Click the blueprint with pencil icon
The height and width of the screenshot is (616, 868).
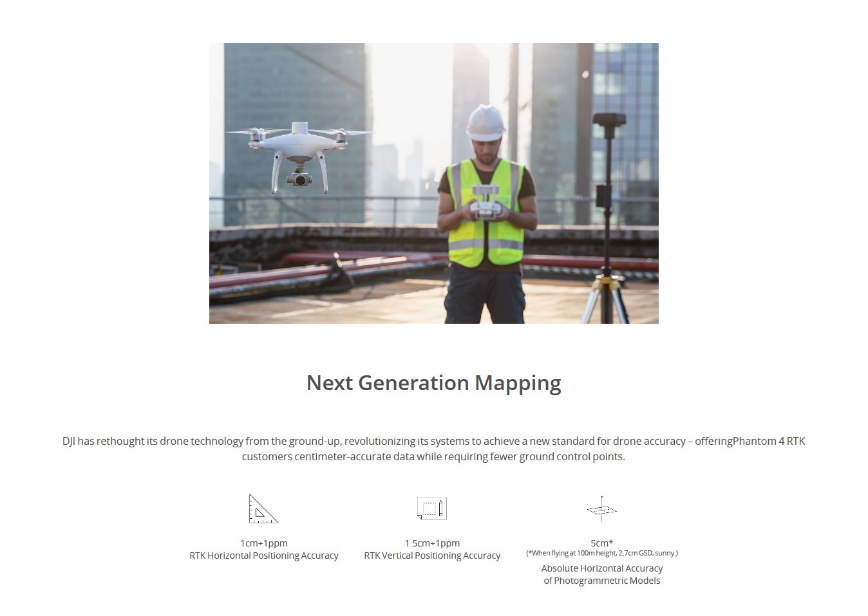[x=431, y=509]
